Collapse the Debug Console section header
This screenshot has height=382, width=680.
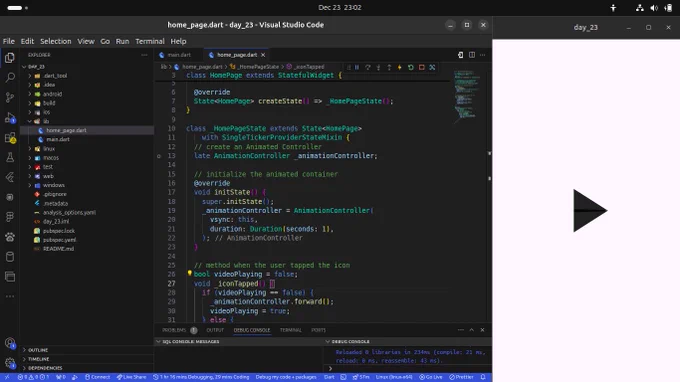click(350, 342)
